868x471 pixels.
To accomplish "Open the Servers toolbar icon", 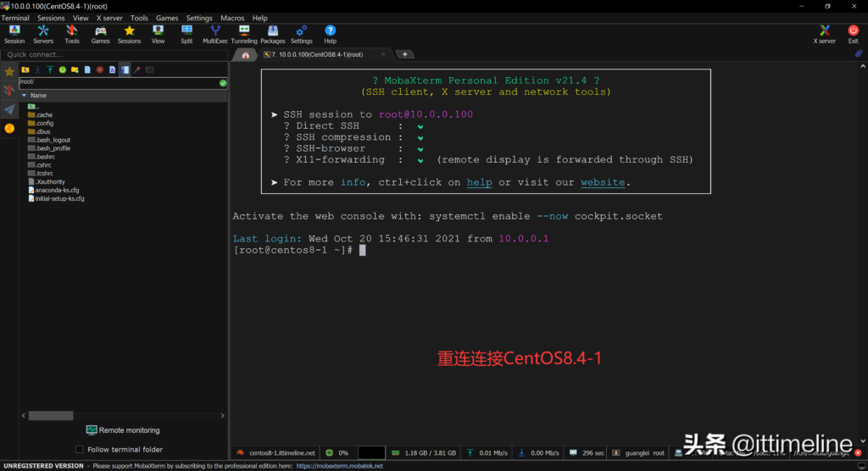I will coord(43,34).
